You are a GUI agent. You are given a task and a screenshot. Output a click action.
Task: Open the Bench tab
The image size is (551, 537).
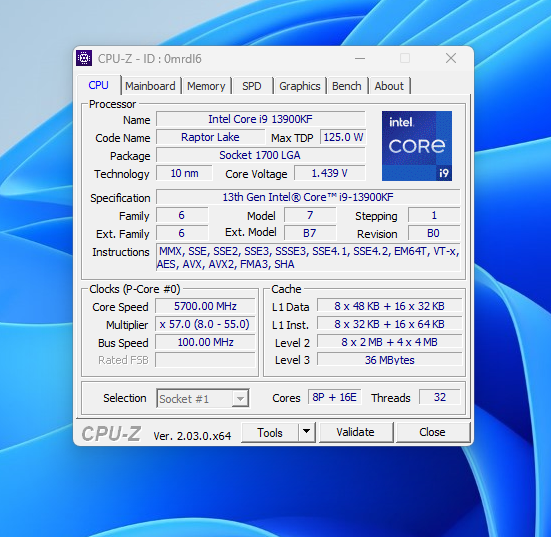pyautogui.click(x=346, y=86)
